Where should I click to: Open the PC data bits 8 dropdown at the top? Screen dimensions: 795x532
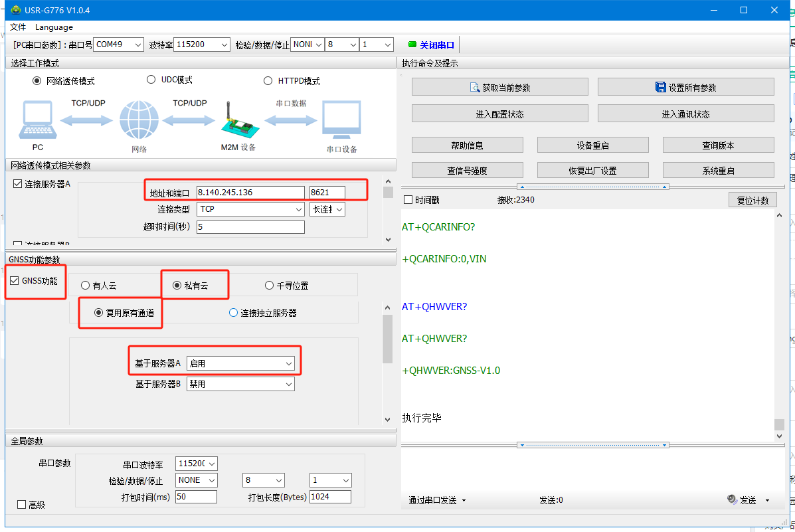[x=342, y=44]
